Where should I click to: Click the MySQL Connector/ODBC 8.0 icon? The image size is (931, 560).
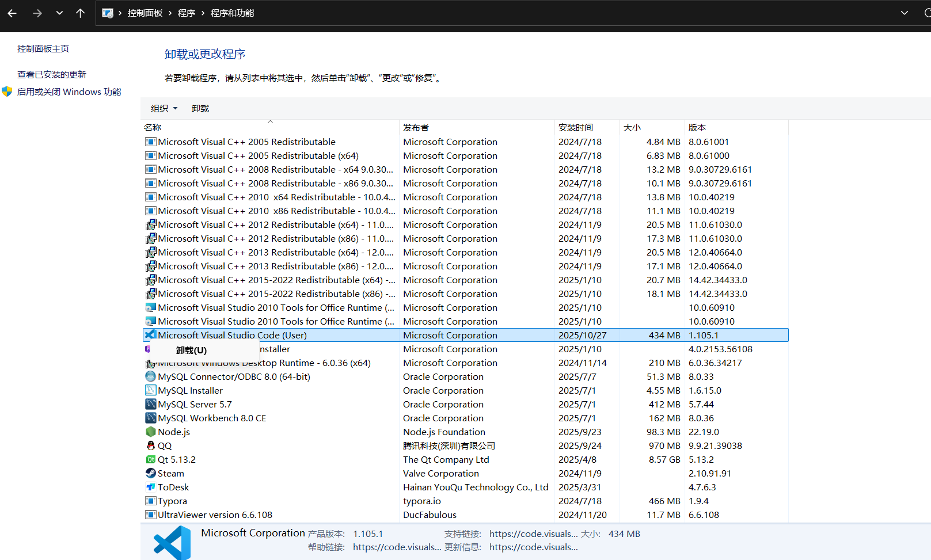pyautogui.click(x=150, y=376)
